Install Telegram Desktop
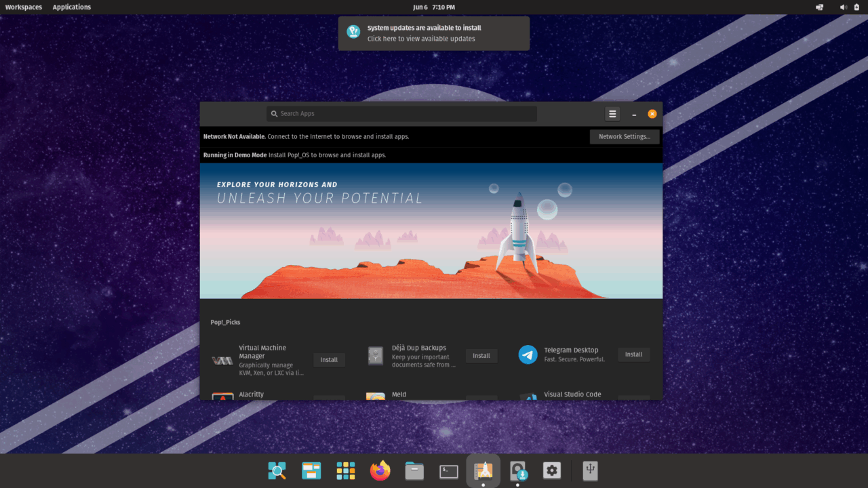 coord(633,354)
